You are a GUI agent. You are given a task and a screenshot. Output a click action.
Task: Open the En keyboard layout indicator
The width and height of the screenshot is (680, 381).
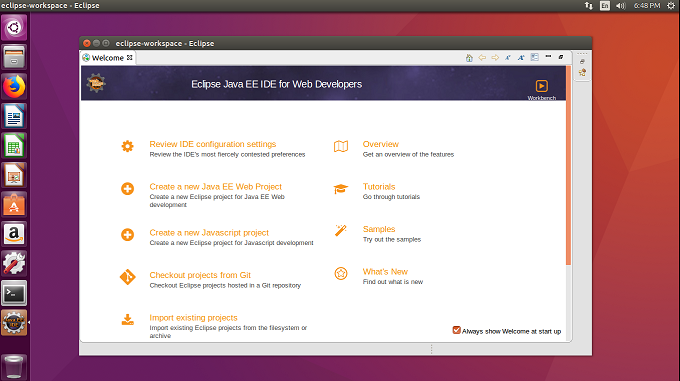tap(605, 6)
